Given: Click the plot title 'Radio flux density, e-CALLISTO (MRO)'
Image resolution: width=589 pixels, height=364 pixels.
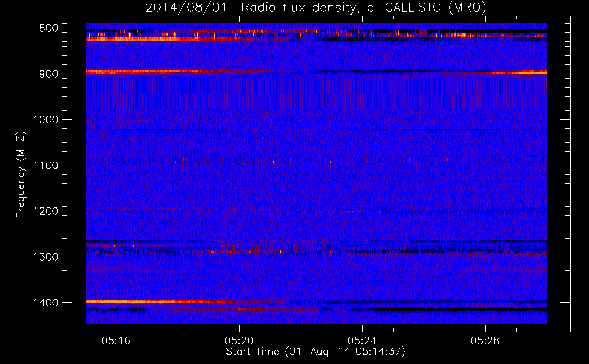Looking at the screenshot, I should coord(364,7).
